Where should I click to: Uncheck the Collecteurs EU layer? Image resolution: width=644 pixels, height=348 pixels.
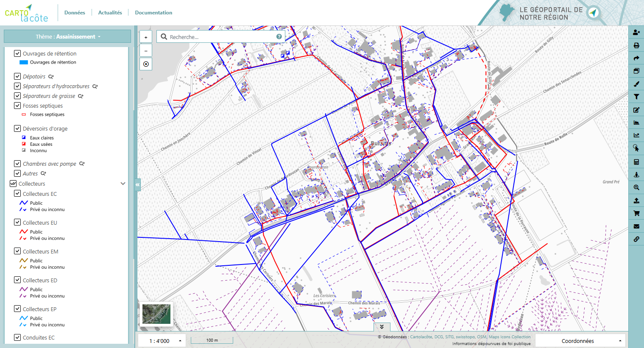coord(17,223)
